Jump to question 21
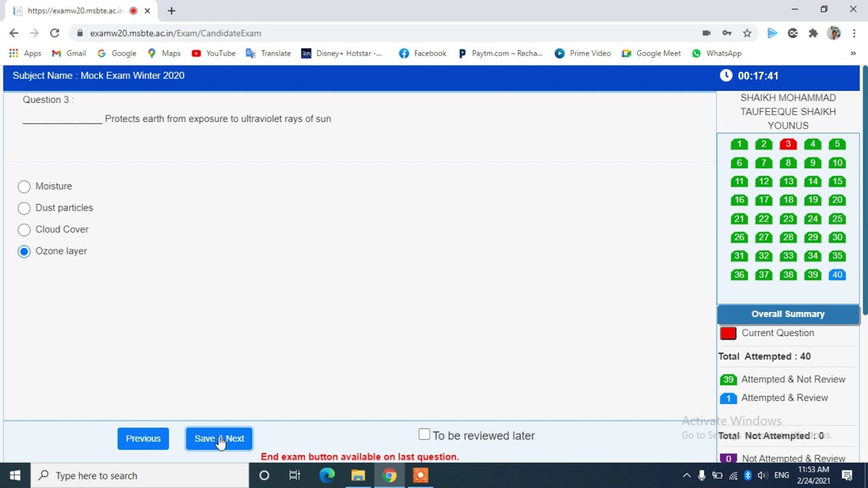Image resolution: width=868 pixels, height=488 pixels. point(739,219)
